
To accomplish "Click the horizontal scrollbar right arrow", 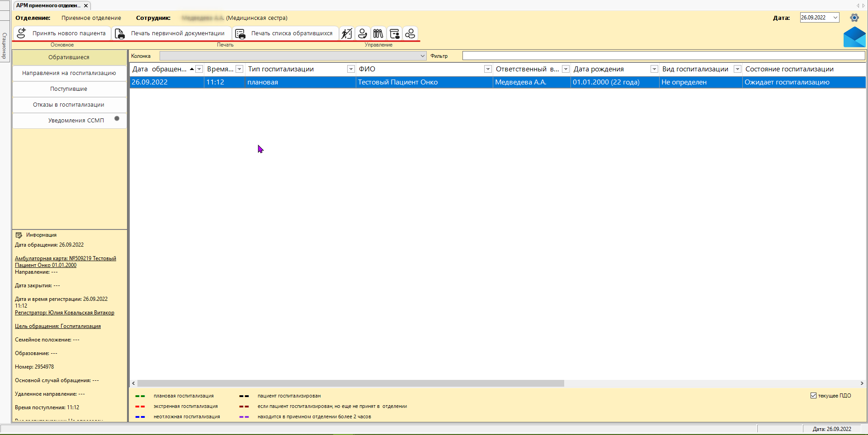I will click(862, 384).
